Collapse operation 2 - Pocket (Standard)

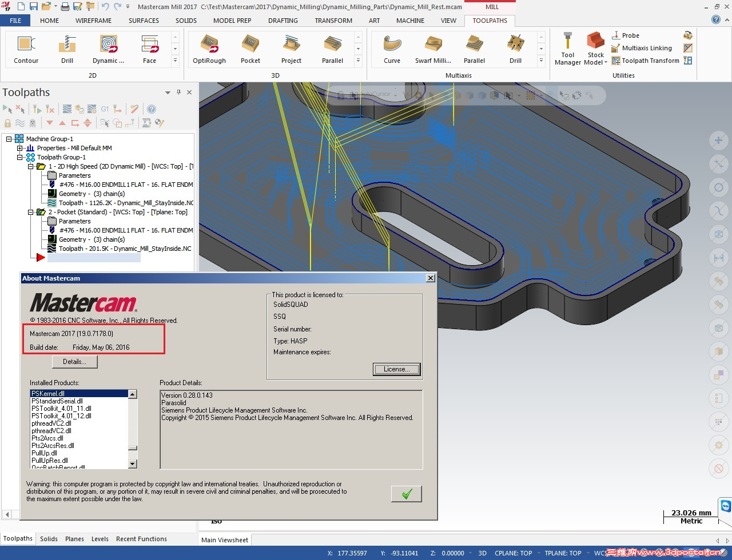pos(31,212)
